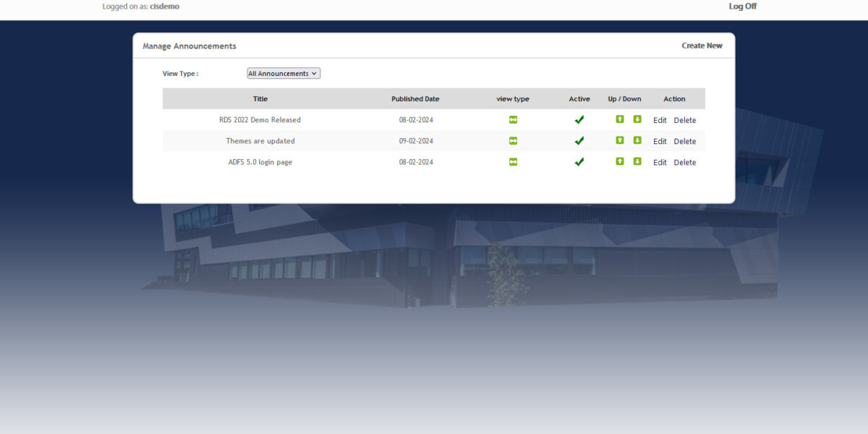868x434 pixels.
Task: Toggle active checkmark for ADFS 5.0 login page
Action: (x=579, y=162)
